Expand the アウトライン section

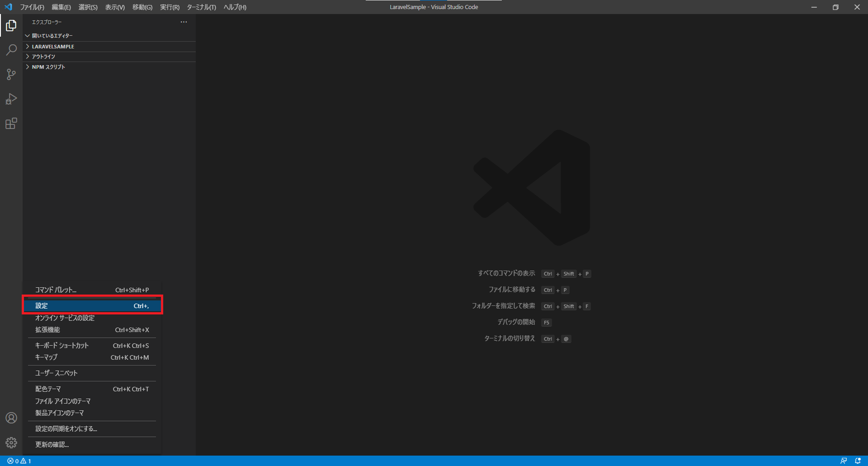point(109,57)
